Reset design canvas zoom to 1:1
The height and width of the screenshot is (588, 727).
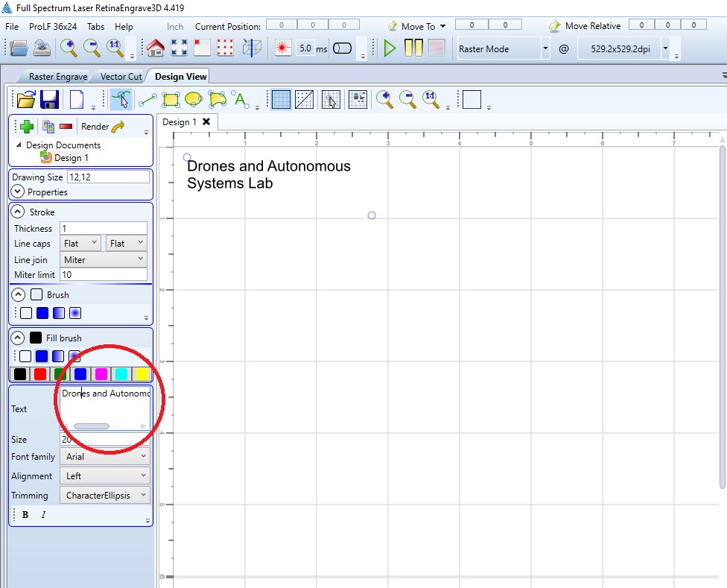[431, 99]
